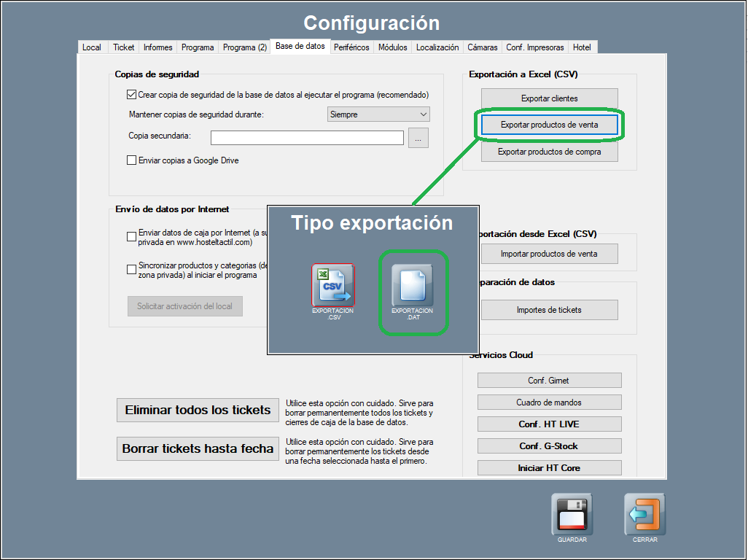Enable Enviar copias a Google Drive
The width and height of the screenshot is (748, 560).
point(132,160)
